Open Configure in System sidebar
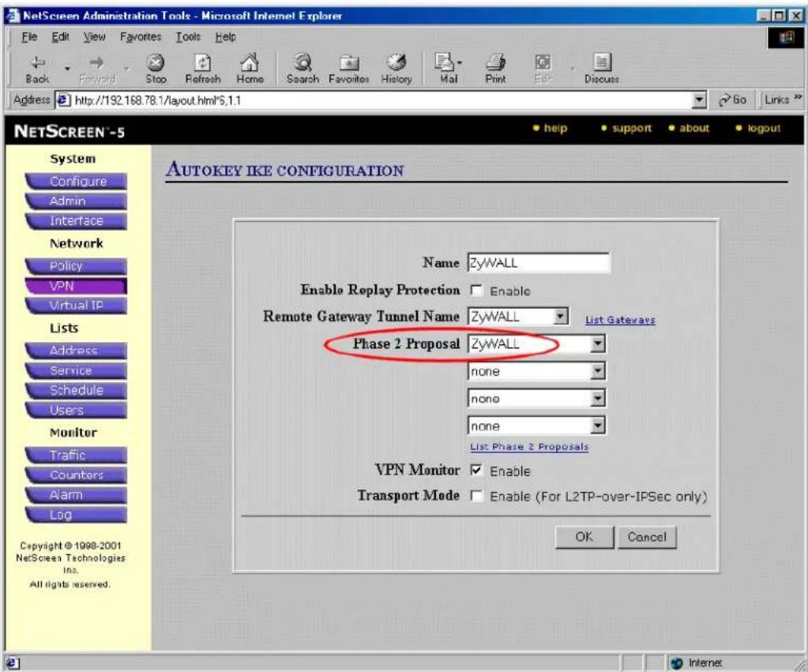Screen dimensions: 808x672 76,182
